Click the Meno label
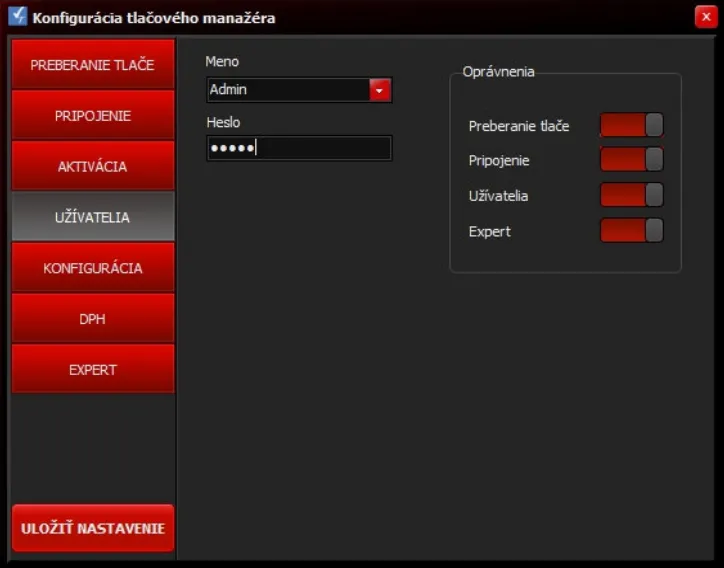724x568 pixels. 222,61
